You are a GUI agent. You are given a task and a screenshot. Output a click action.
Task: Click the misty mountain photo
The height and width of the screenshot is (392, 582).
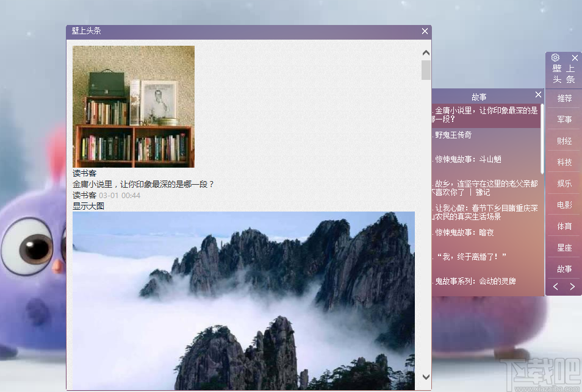pyautogui.click(x=244, y=299)
